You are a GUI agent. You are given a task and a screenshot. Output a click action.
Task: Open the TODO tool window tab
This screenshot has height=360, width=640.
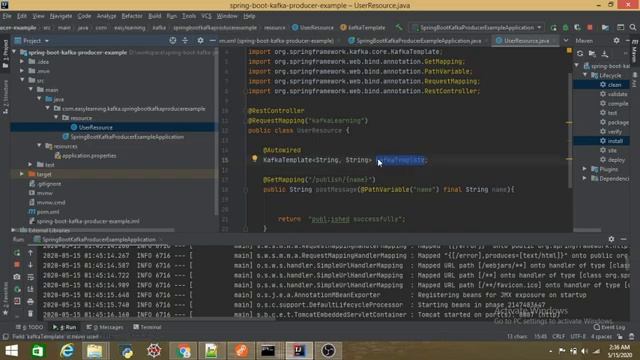click(29, 327)
